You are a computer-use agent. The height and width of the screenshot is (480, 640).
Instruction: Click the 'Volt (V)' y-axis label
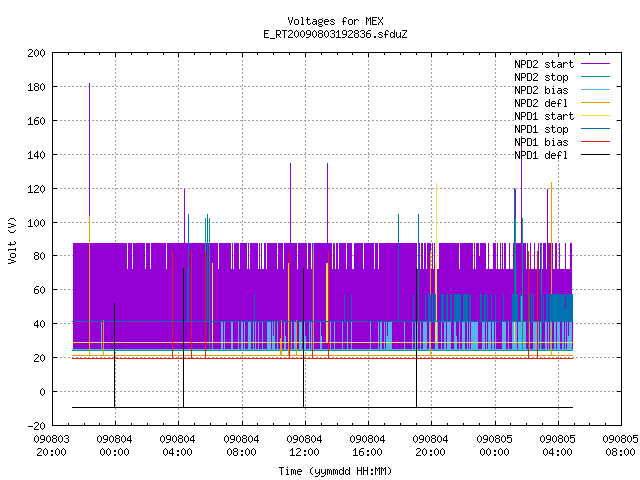tap(12, 240)
